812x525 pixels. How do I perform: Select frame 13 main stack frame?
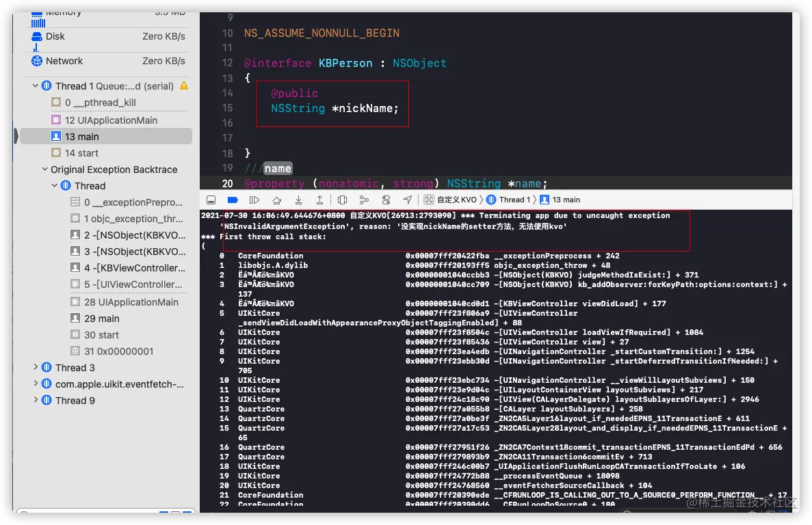(105, 137)
